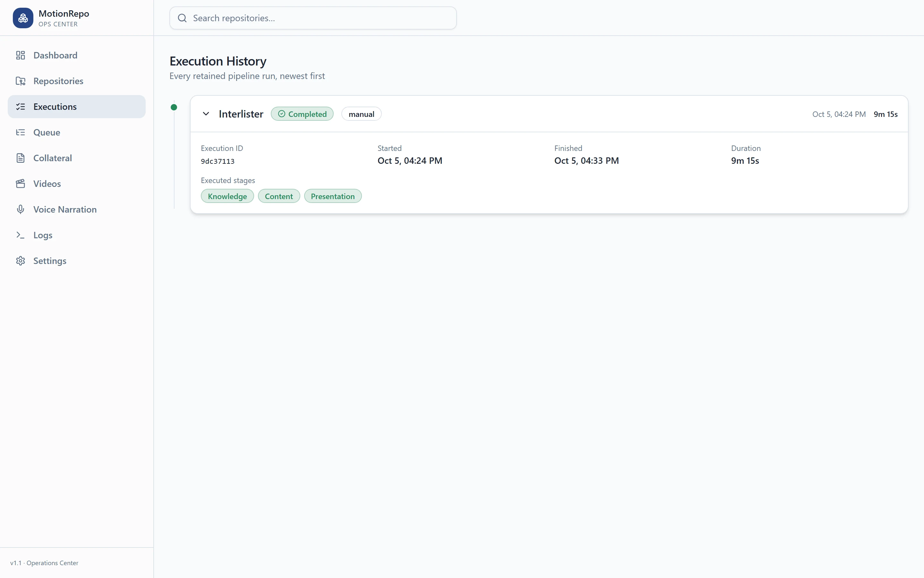Click the Duration value 9m 15s in details
This screenshot has width=924, height=578.
pos(745,161)
